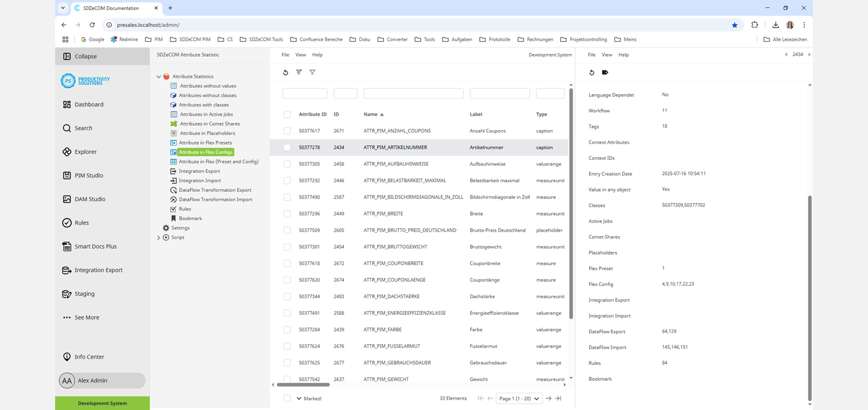Open the clear-filter icon in the middle panel toolbar

(299, 72)
